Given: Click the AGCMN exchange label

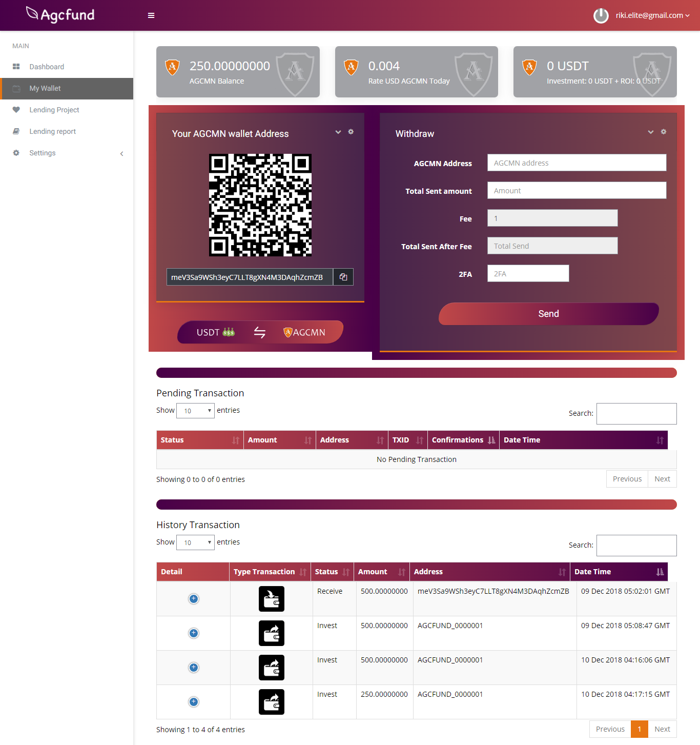Looking at the screenshot, I should 304,332.
